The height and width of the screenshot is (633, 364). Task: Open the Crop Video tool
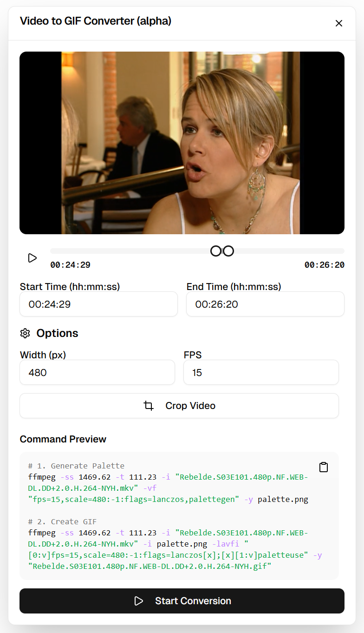(179, 406)
